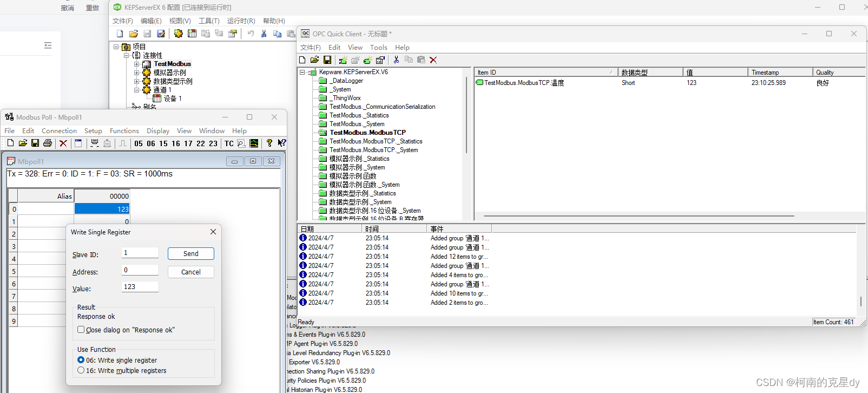The image size is (868, 393).
Task: Click Open icon in OPC Quick Client toolbar
Action: tap(314, 60)
